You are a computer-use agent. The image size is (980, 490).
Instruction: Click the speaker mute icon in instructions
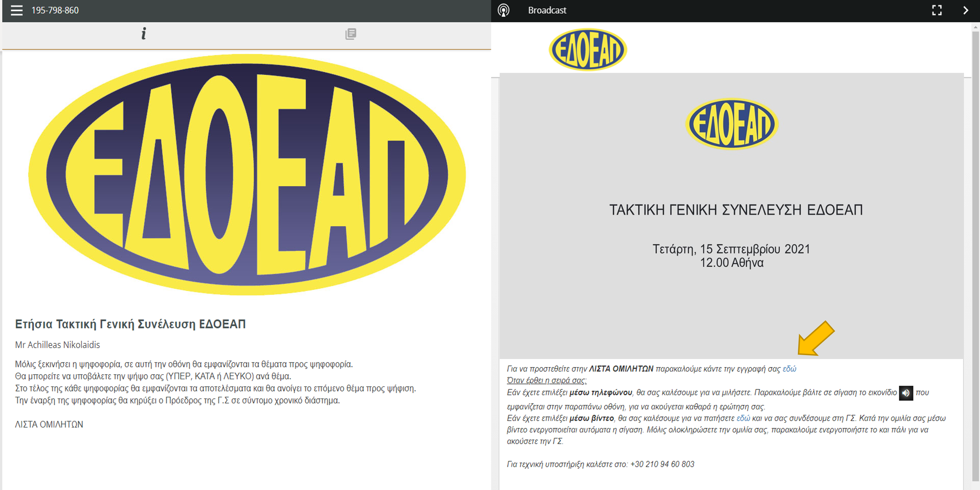pos(906,393)
